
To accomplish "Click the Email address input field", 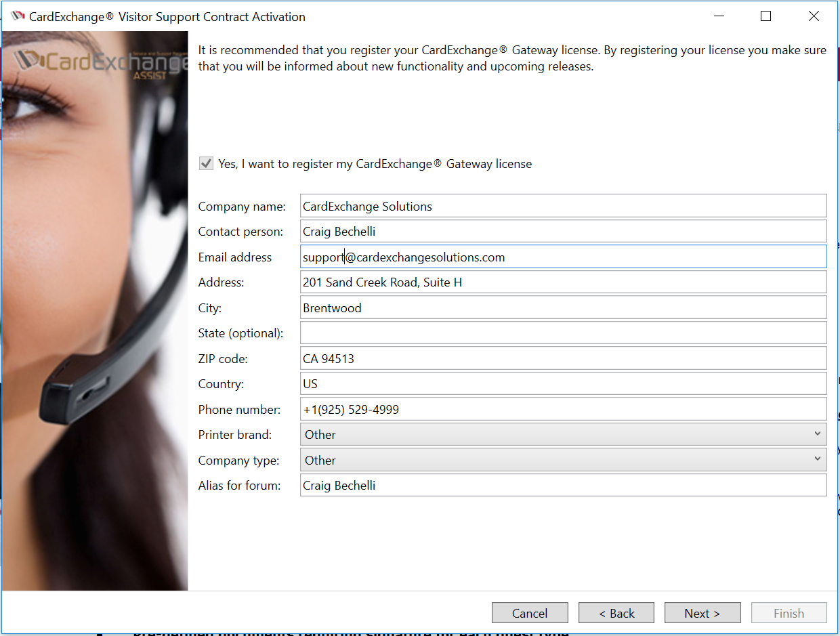I will [563, 257].
